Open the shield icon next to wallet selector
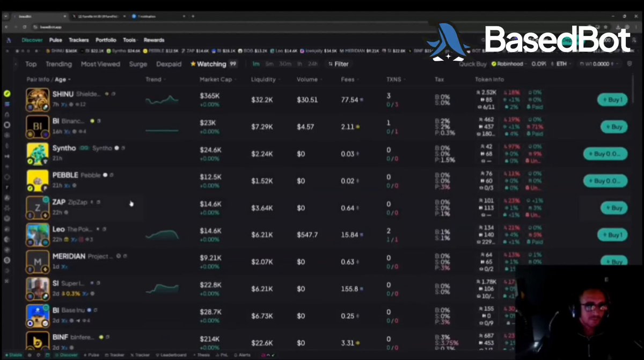 click(x=630, y=64)
